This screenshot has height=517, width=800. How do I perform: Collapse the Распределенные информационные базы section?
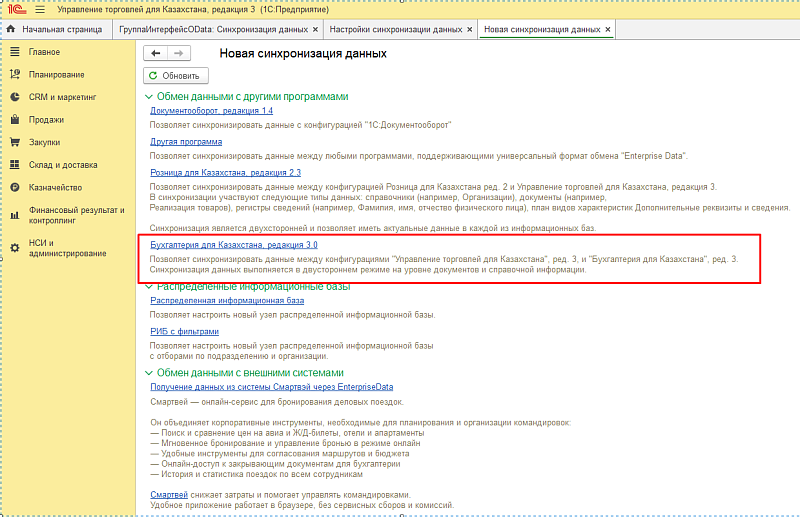click(149, 287)
